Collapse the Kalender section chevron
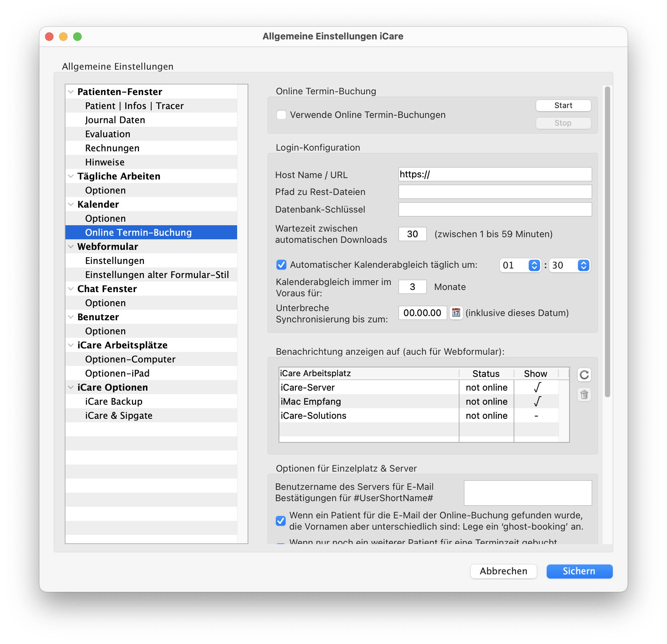This screenshot has height=644, width=667. (71, 204)
